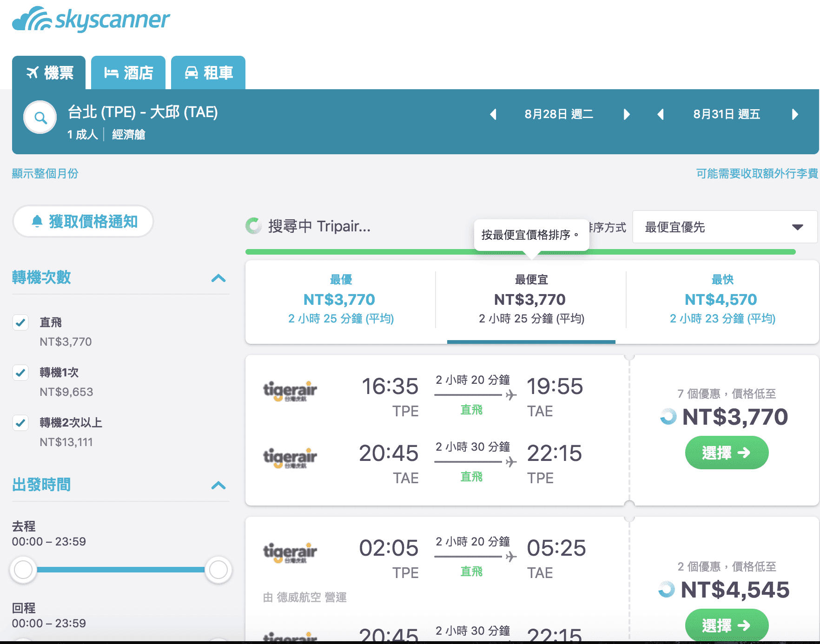Click NT$9,653 one-stop price text
This screenshot has height=644, width=820.
(x=66, y=392)
